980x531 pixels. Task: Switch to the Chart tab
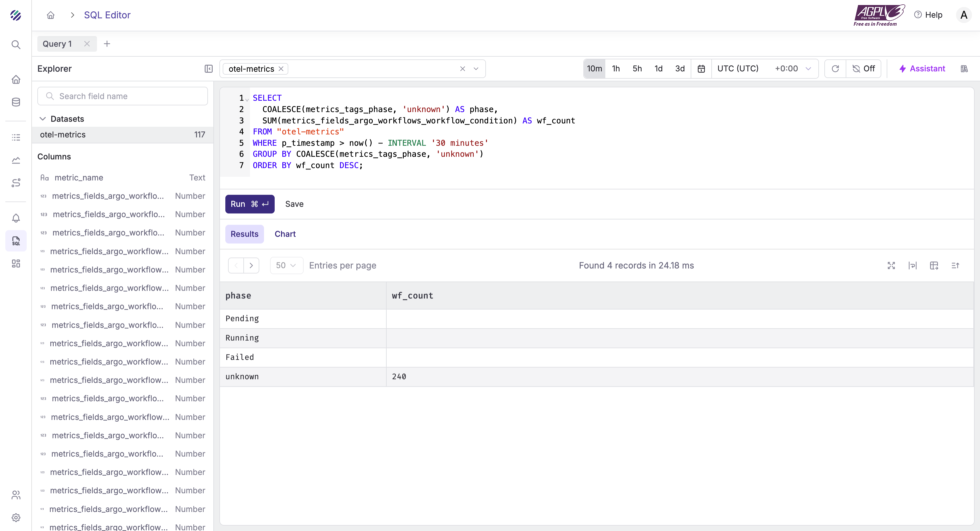click(x=285, y=234)
